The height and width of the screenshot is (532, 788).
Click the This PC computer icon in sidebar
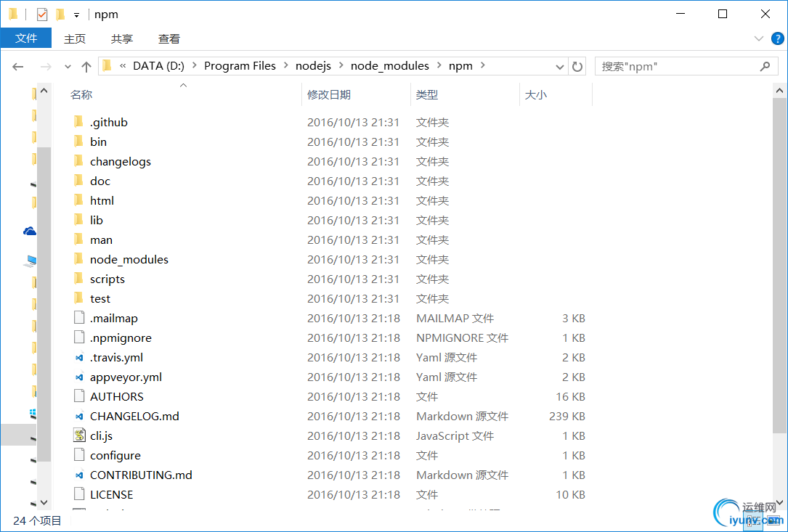click(x=31, y=261)
